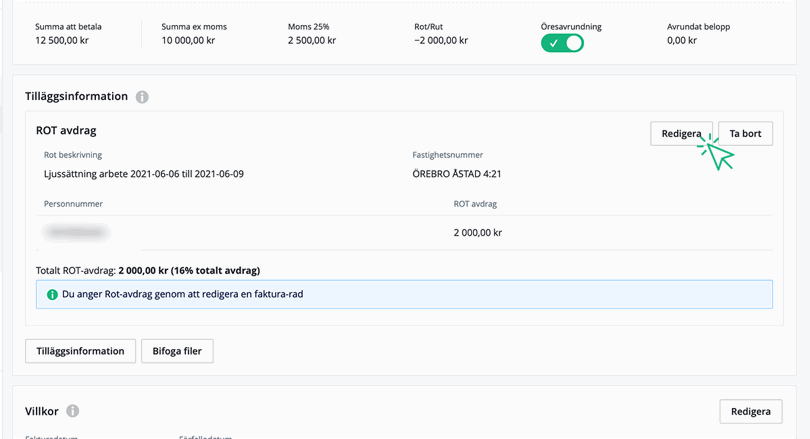The height and width of the screenshot is (439, 810).
Task: Attach files using Bifoga filer button
Action: [x=177, y=351]
